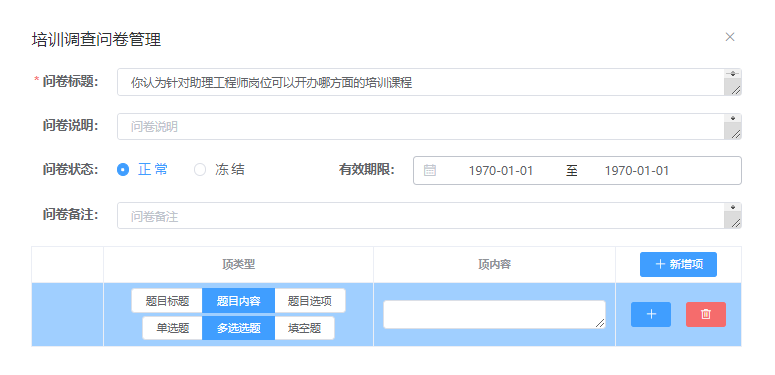775x375 pixels.
Task: Click the blue plus row button
Action: tap(651, 314)
